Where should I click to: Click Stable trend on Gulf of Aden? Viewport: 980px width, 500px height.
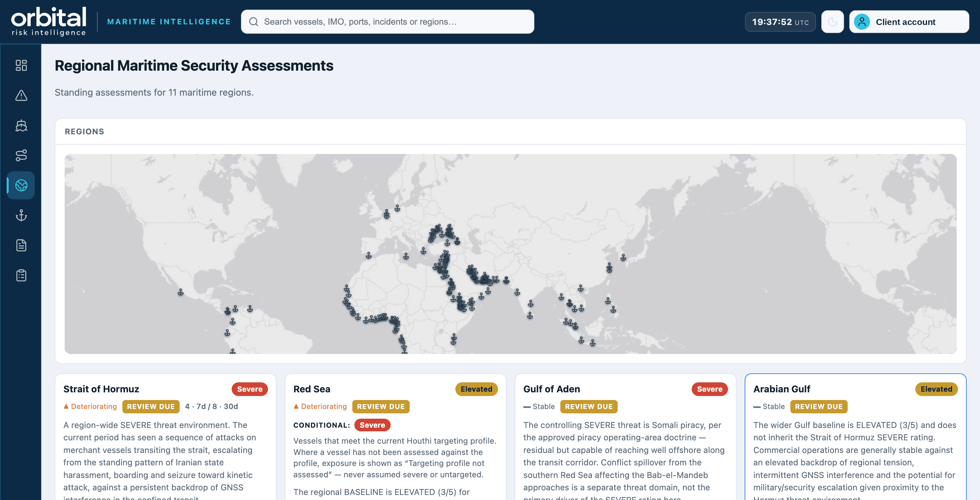pyautogui.click(x=539, y=406)
